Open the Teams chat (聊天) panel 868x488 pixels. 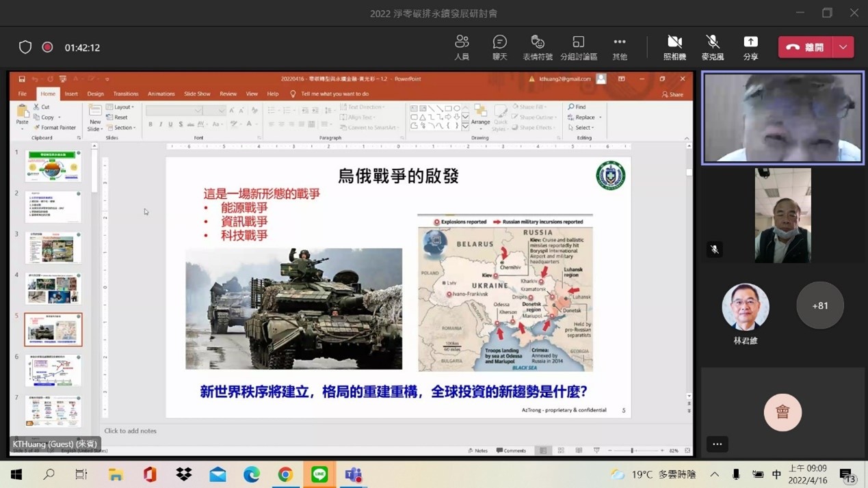click(500, 47)
